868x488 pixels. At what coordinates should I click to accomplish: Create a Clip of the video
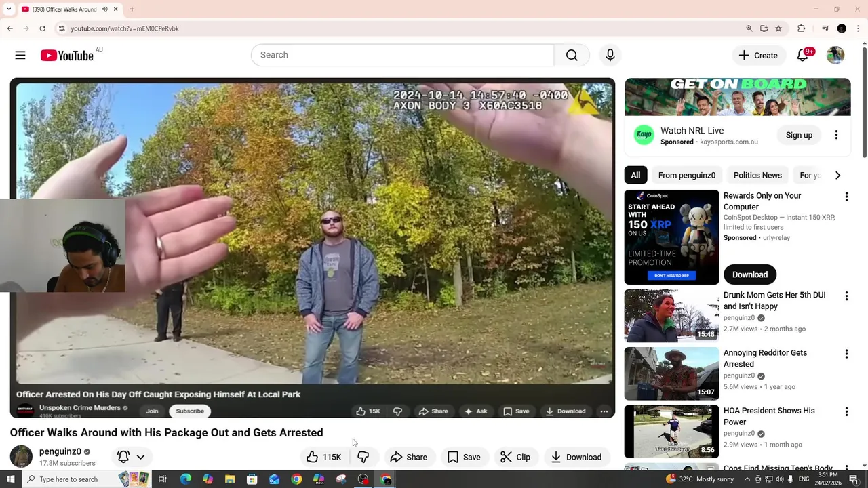click(515, 457)
